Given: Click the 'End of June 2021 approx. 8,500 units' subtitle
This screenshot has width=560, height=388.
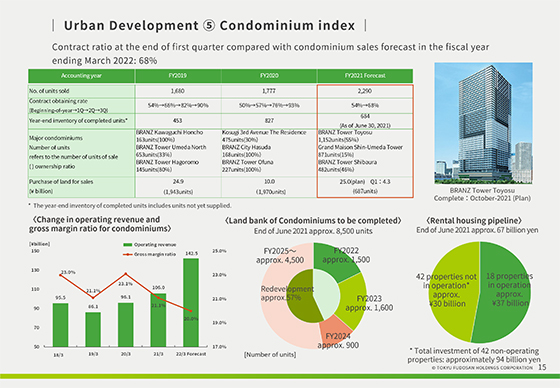Looking at the screenshot, I should [x=313, y=231].
